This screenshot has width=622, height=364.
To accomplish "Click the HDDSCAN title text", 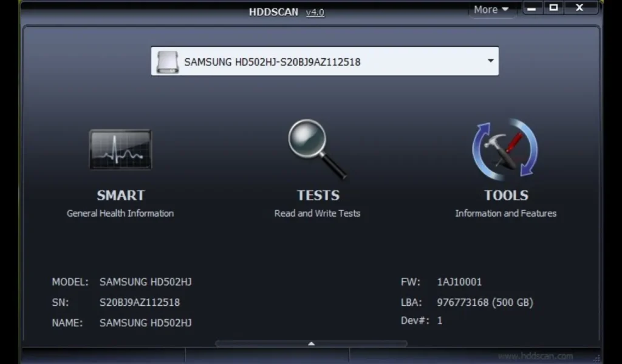I will (273, 12).
